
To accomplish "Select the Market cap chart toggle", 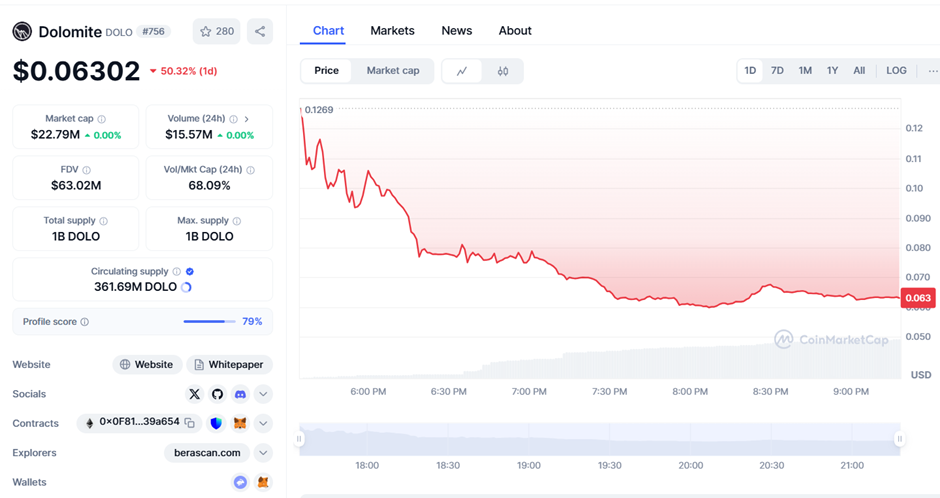I will click(393, 71).
